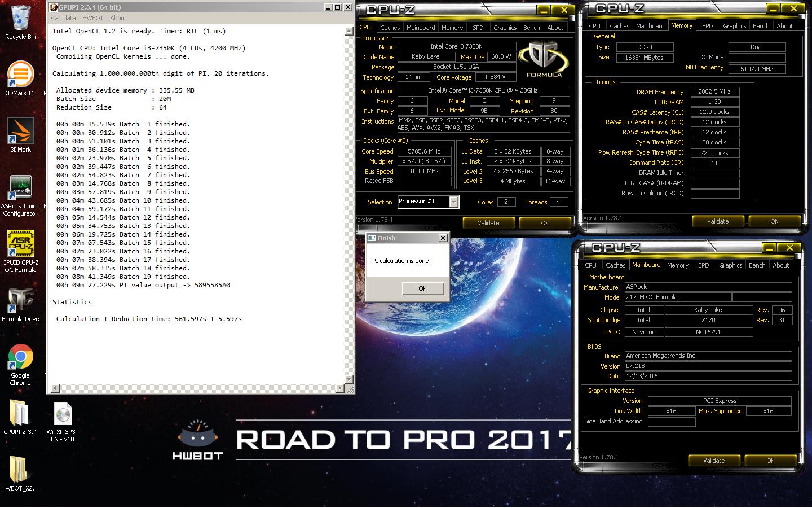This screenshot has width=812, height=508.
Task: Open the 3DMark 11 desktop icon
Action: click(20, 78)
